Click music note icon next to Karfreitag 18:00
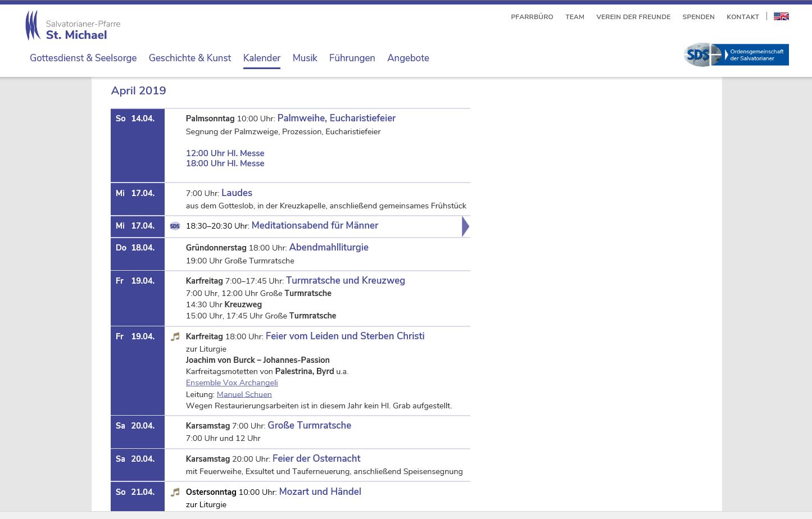The height and width of the screenshot is (519, 812). [175, 337]
